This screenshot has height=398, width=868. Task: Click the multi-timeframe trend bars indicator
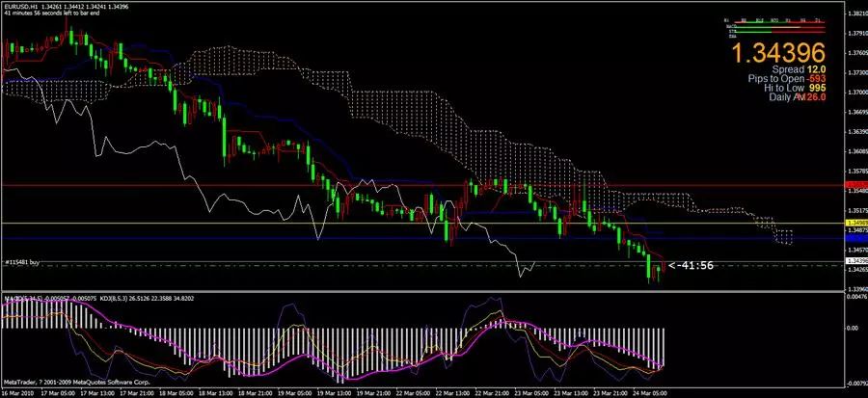tap(775, 28)
